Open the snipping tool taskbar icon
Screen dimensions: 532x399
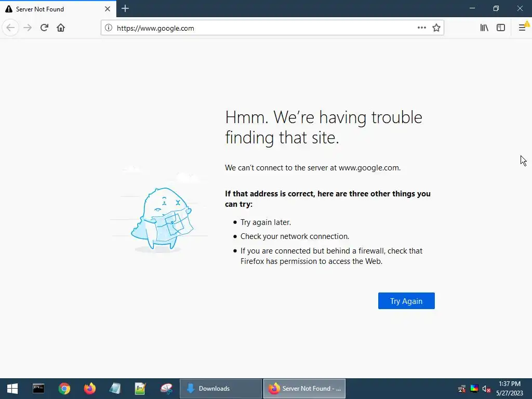(x=166, y=389)
